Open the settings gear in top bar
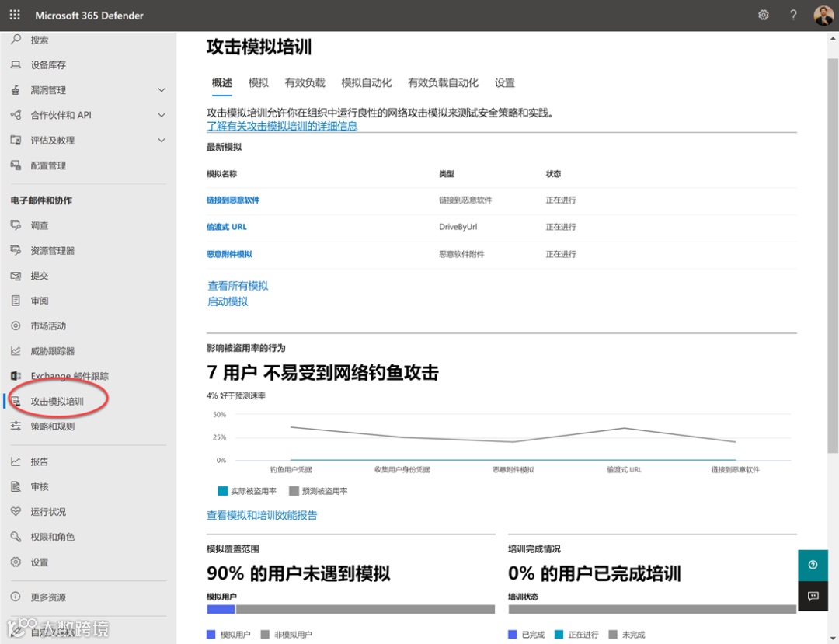Screen dimensions: 839x644 tap(764, 15)
